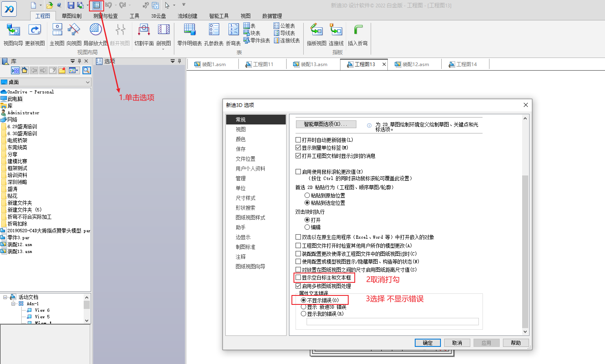605x364 pixels.
Task: Switch to Sketching (草图绘制) ribbon tab
Action: pos(71,16)
